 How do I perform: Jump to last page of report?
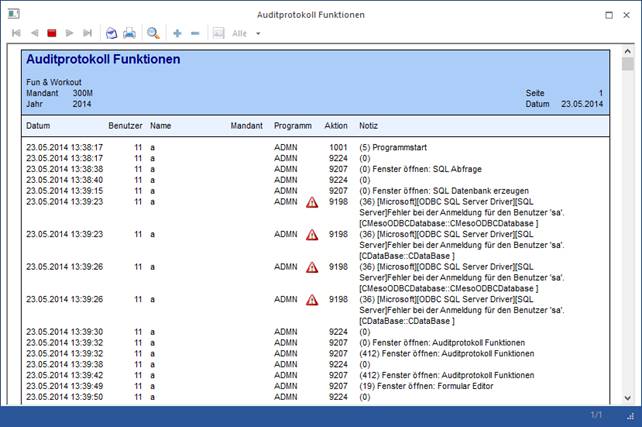pyautogui.click(x=88, y=33)
